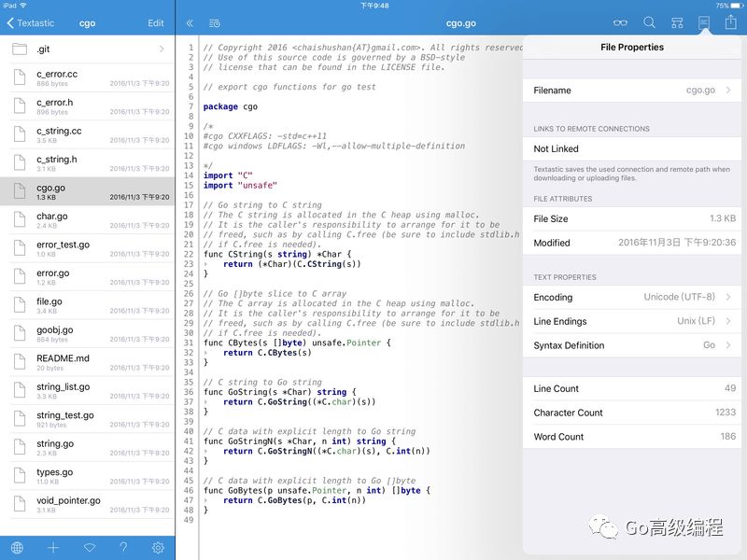The height and width of the screenshot is (560, 747).
Task: Open file string.go
Action: point(88,448)
